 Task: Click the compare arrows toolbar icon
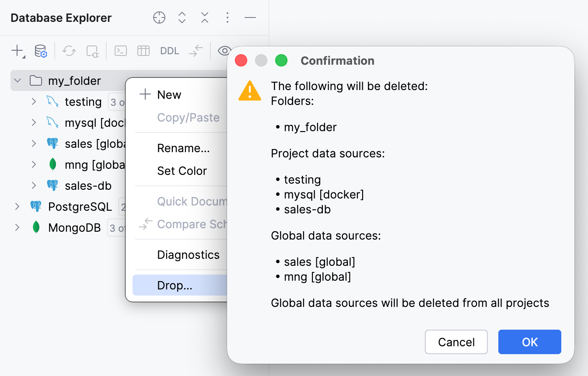point(196,51)
